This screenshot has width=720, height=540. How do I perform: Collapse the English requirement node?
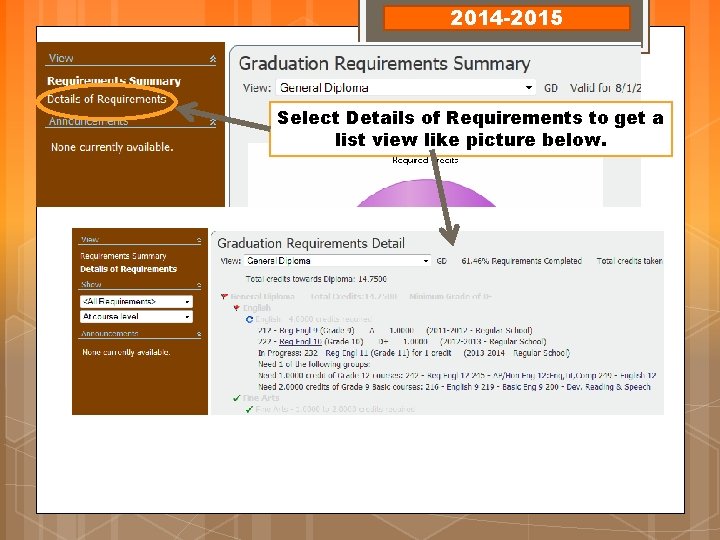click(236, 308)
